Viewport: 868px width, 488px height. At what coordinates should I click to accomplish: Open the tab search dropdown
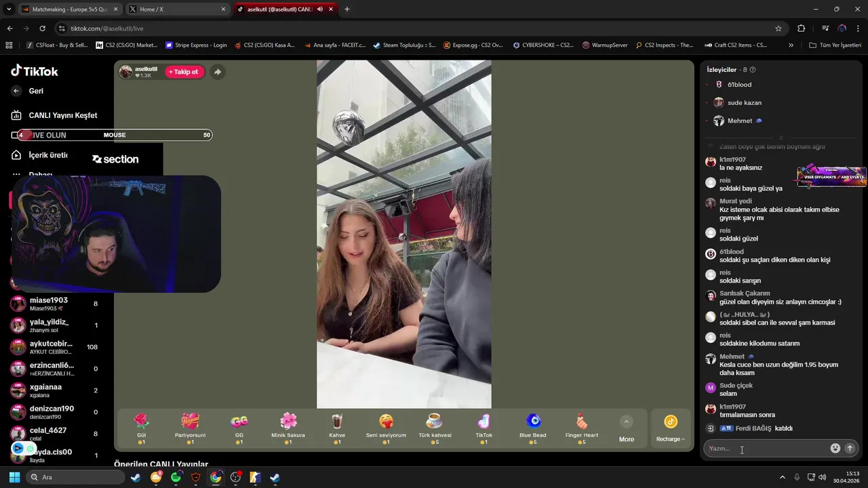(9, 9)
